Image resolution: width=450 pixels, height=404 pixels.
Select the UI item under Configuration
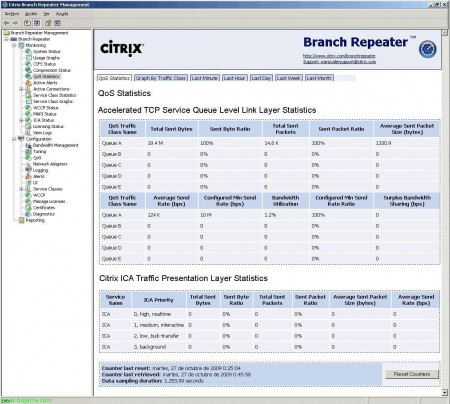[35, 183]
